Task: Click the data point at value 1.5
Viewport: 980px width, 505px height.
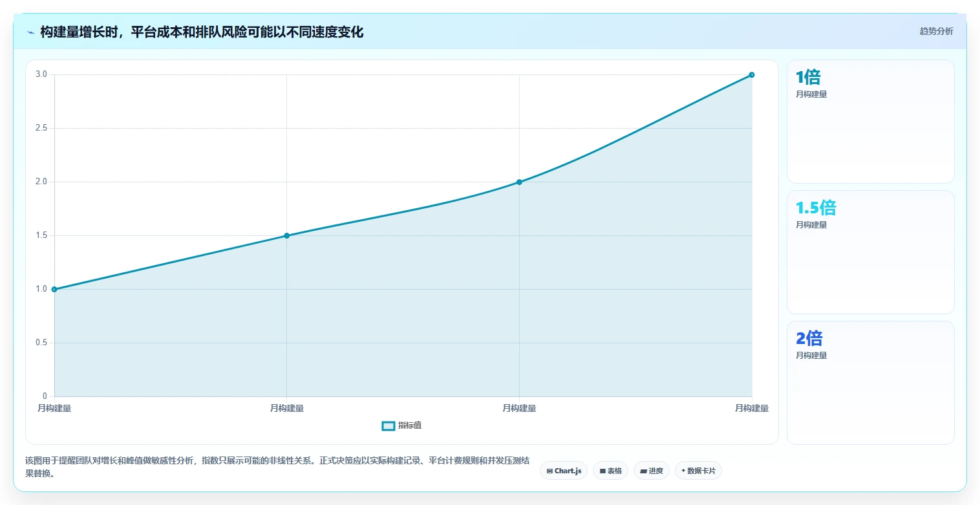Action: click(286, 235)
